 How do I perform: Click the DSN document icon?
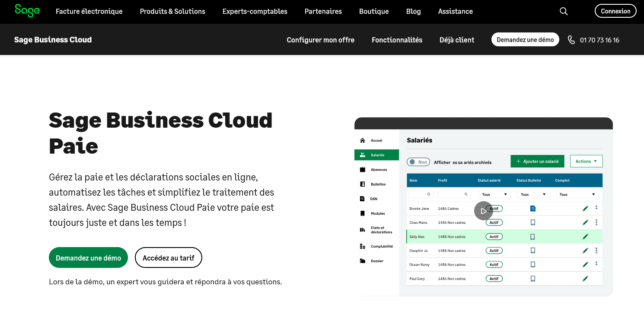(363, 199)
